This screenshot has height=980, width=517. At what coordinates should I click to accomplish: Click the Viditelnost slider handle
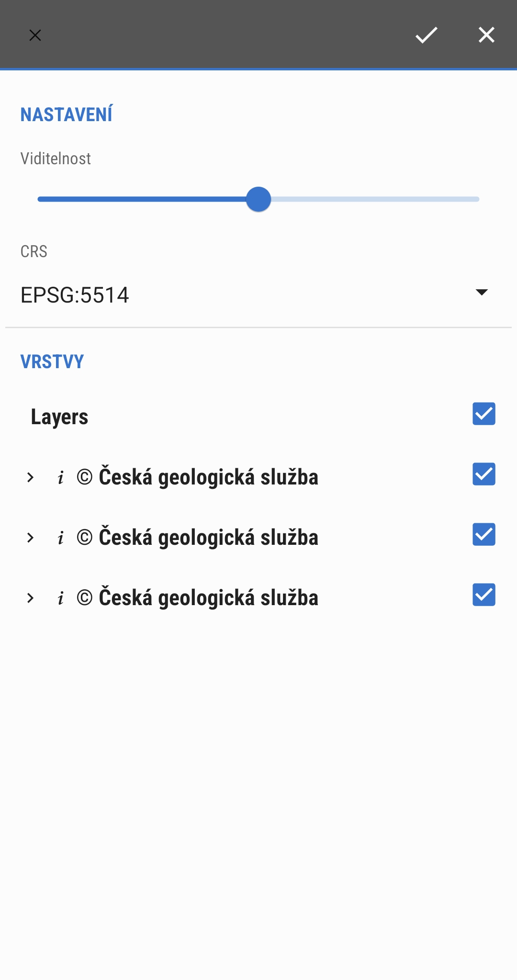(258, 199)
